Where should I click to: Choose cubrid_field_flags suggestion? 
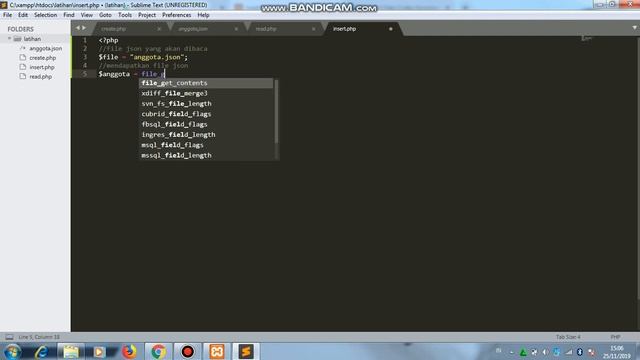(206, 114)
